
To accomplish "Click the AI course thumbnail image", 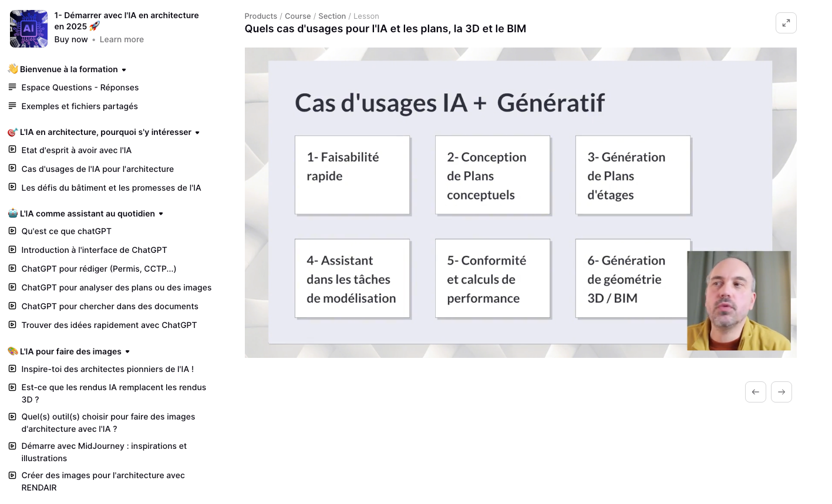I will (29, 28).
